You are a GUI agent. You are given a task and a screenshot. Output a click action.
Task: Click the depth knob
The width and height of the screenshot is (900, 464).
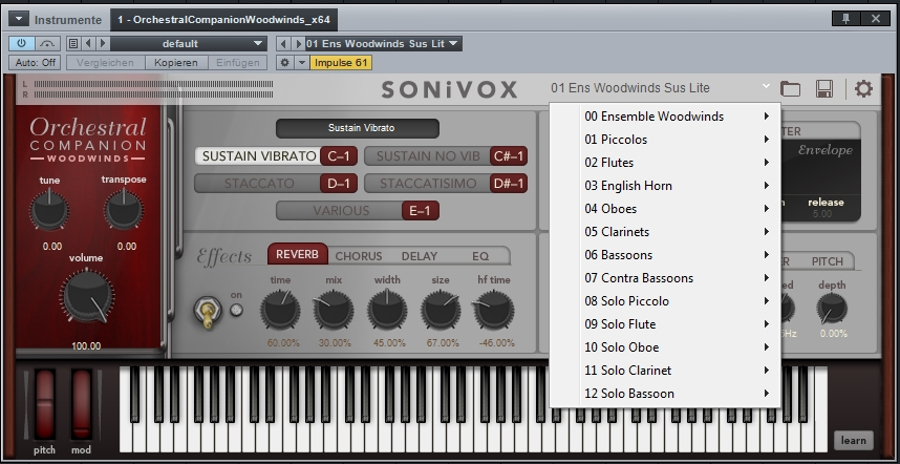(x=832, y=309)
